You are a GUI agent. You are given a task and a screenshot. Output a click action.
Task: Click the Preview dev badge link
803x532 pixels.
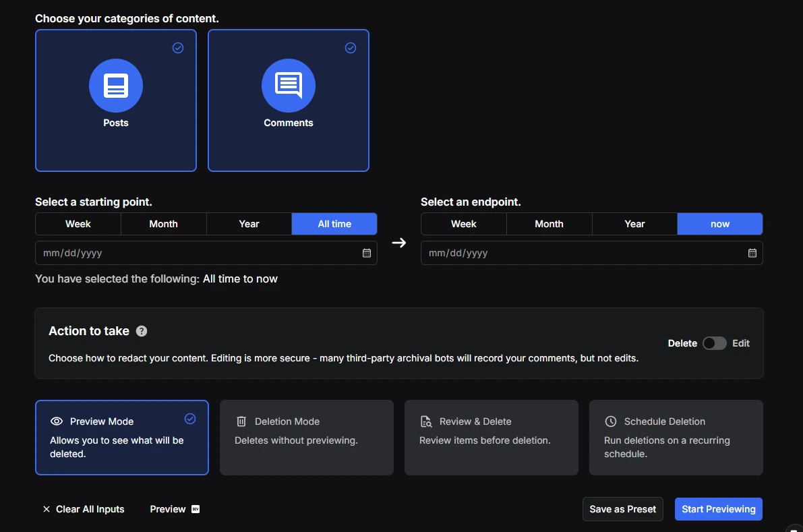click(x=175, y=509)
